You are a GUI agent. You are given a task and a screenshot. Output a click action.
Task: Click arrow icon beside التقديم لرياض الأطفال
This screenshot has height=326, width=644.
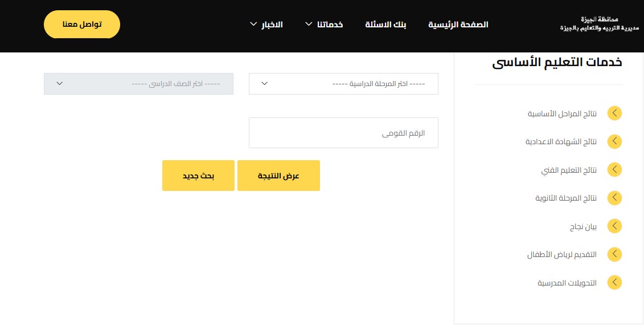pyautogui.click(x=614, y=254)
